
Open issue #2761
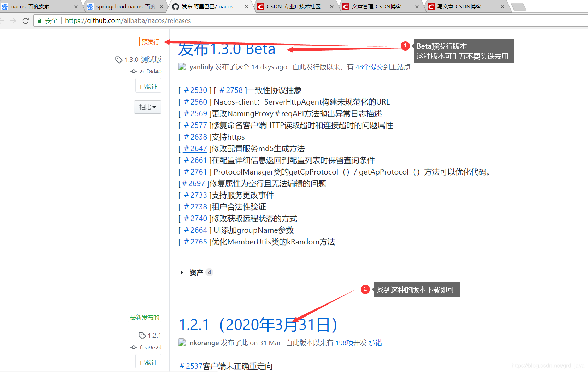195,172
